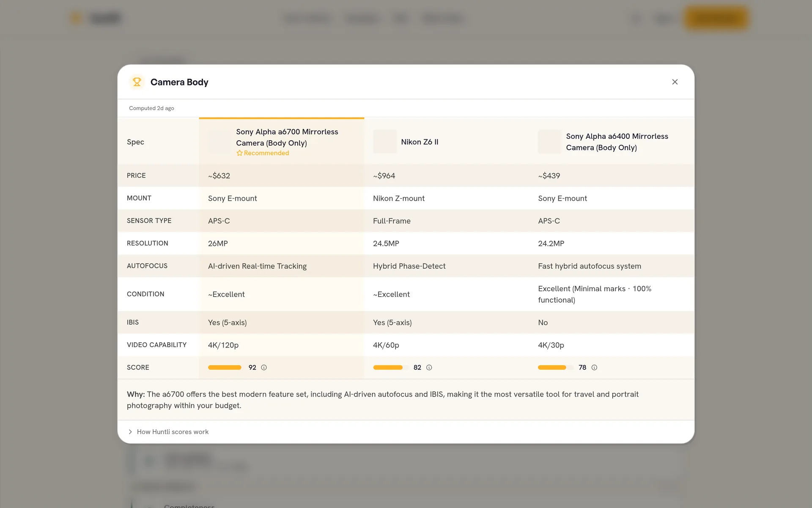The image size is (812, 508).
Task: Click the 24.2MP resolution cell
Action: pos(612,243)
